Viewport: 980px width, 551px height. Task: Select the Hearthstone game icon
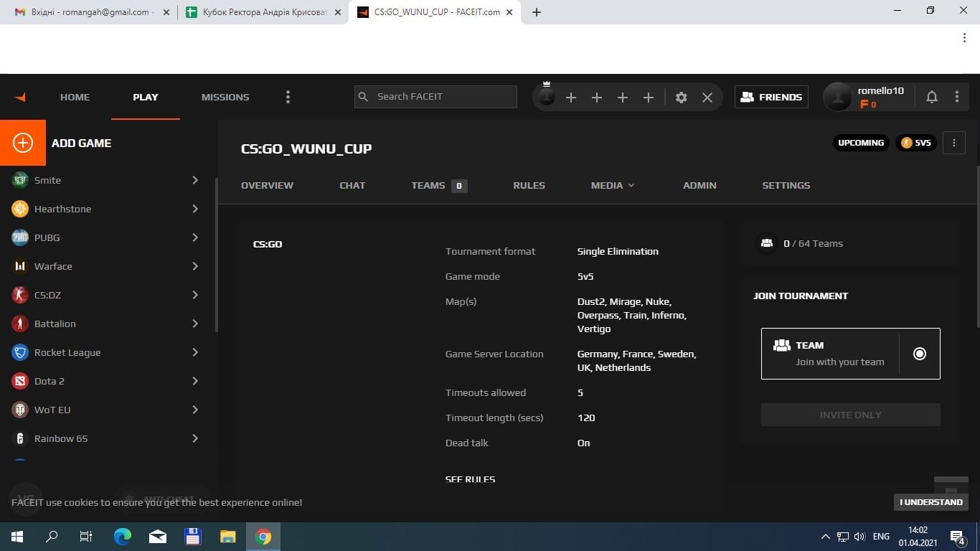(x=20, y=209)
